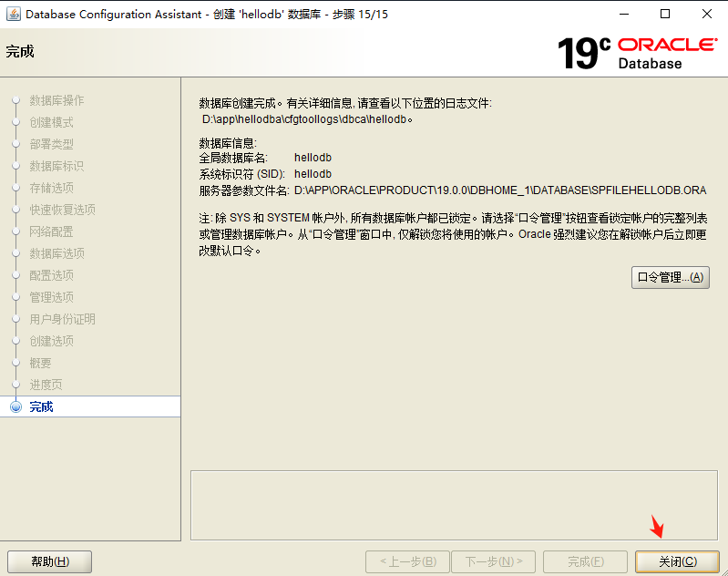Viewport: 728px width, 576px height.
Task: Select the 数据库选项 step
Action: pos(56,253)
